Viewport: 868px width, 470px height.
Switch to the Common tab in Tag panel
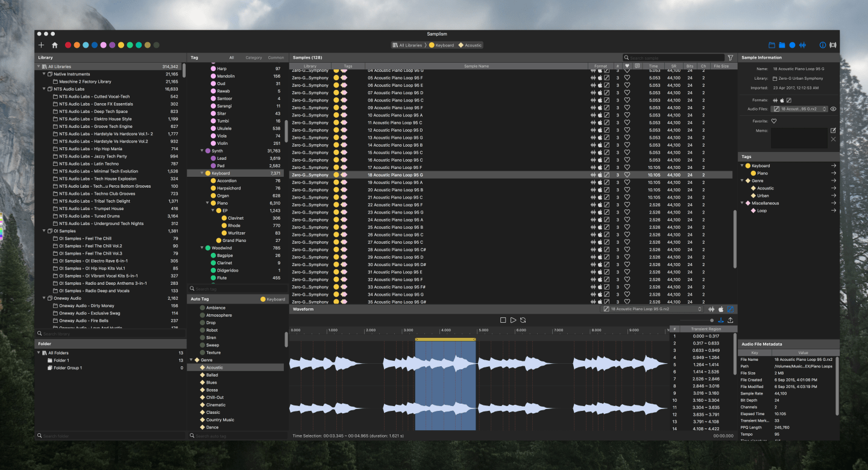[x=275, y=58]
